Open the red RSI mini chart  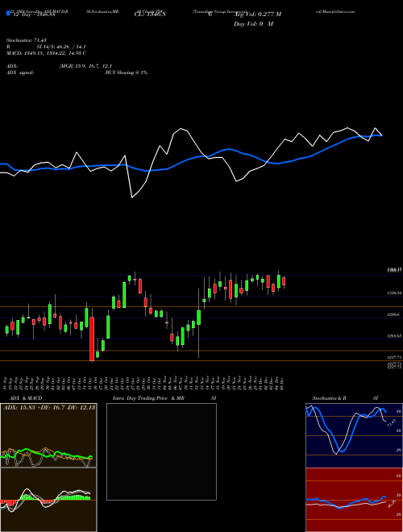coord(354,500)
